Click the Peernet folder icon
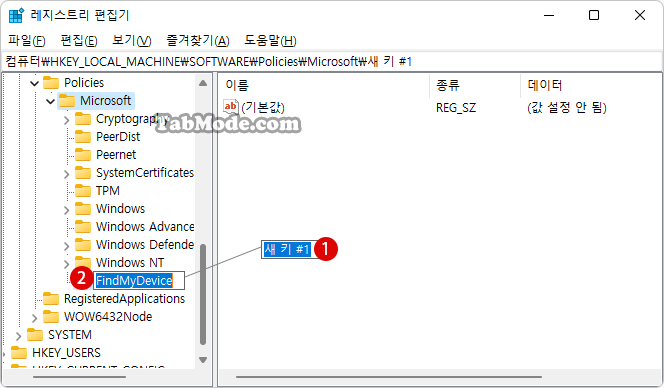Viewport: 664px width, 388px height. 83,155
